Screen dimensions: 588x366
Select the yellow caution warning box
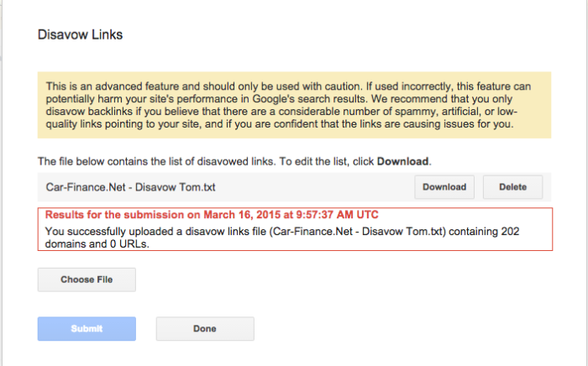(294, 105)
